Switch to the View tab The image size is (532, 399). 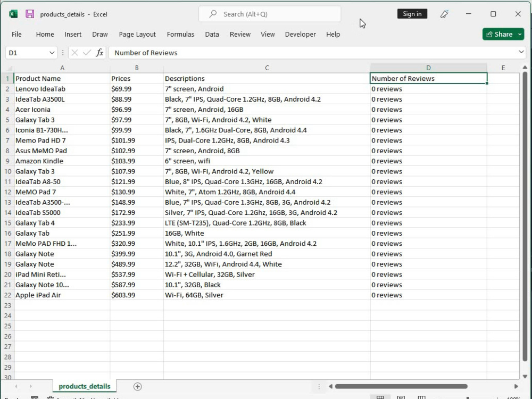click(x=268, y=34)
